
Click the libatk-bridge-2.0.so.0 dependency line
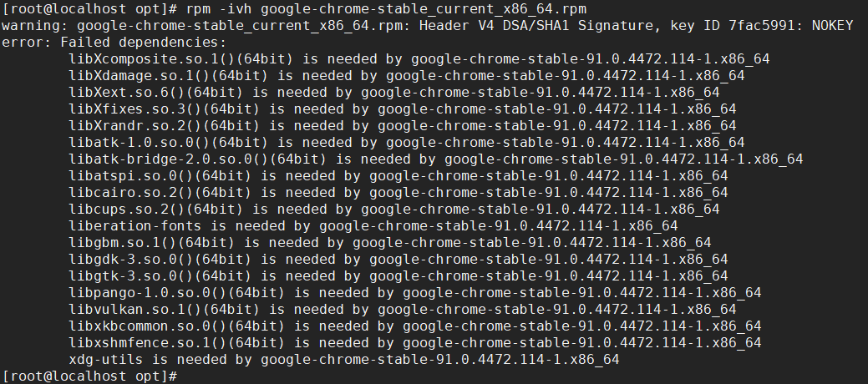tap(435, 159)
